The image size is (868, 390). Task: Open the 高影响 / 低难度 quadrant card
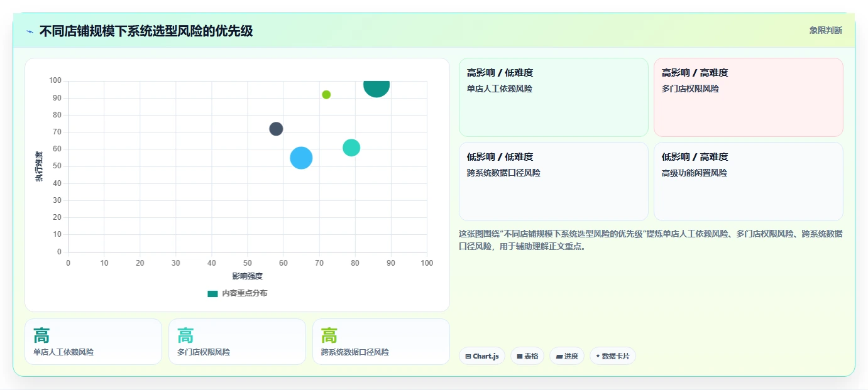click(553, 97)
